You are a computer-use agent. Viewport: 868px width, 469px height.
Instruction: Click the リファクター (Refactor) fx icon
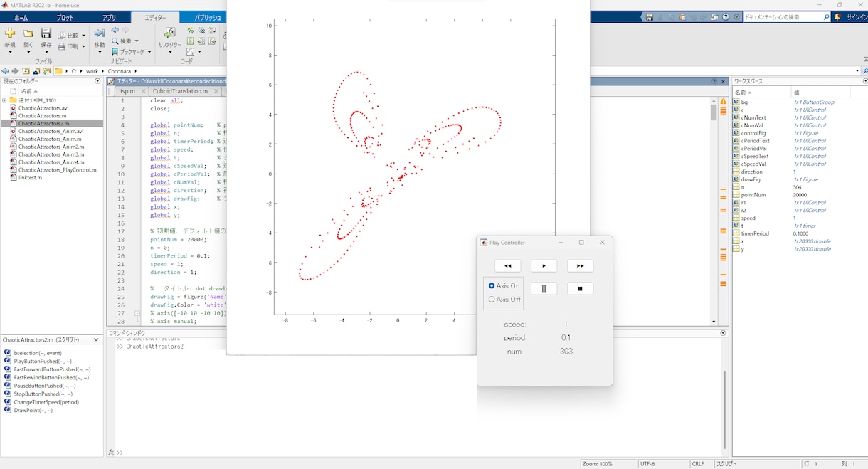pyautogui.click(x=169, y=33)
